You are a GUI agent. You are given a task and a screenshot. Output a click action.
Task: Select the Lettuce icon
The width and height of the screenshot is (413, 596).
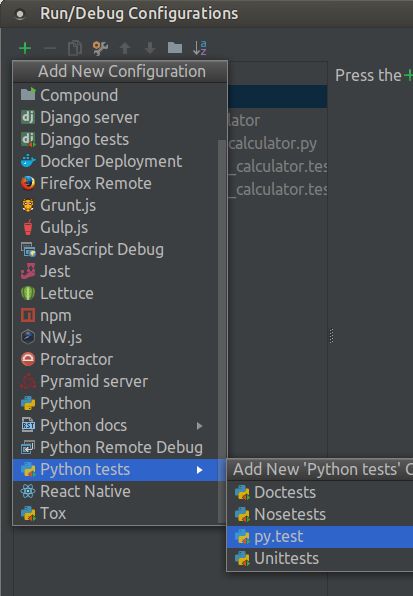(28, 293)
